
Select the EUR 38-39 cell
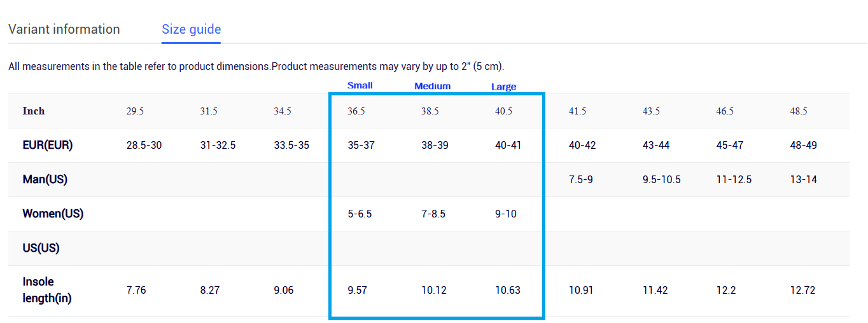tap(435, 145)
